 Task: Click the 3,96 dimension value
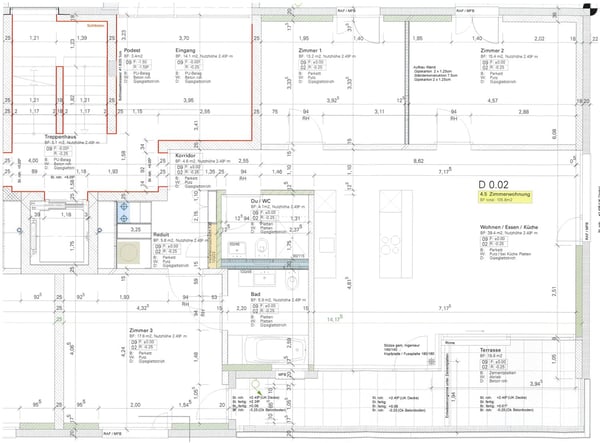click(x=188, y=100)
